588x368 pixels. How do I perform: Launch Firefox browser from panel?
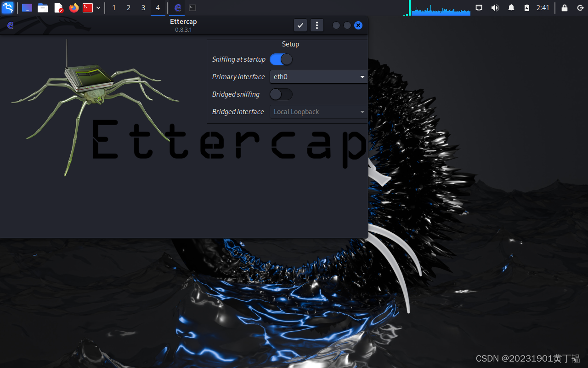(74, 8)
